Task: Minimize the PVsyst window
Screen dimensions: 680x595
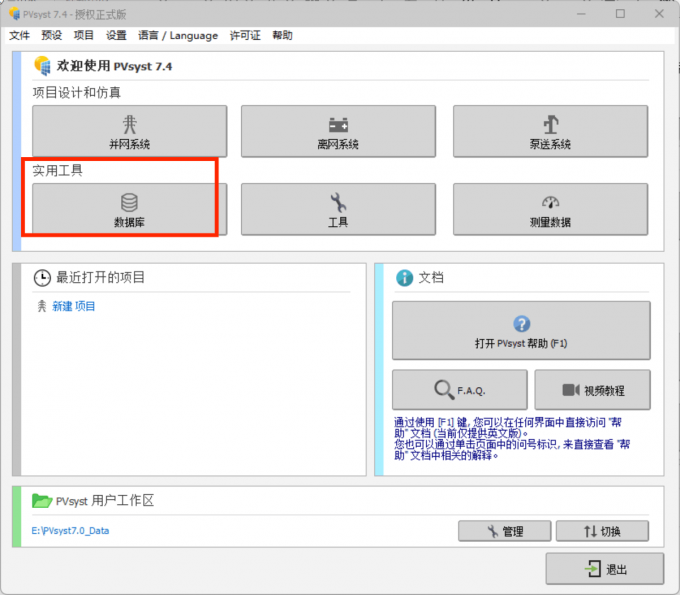Action: [x=581, y=14]
